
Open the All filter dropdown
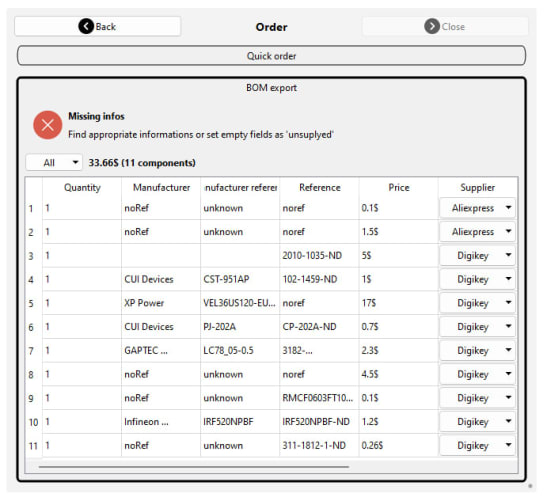tap(54, 163)
